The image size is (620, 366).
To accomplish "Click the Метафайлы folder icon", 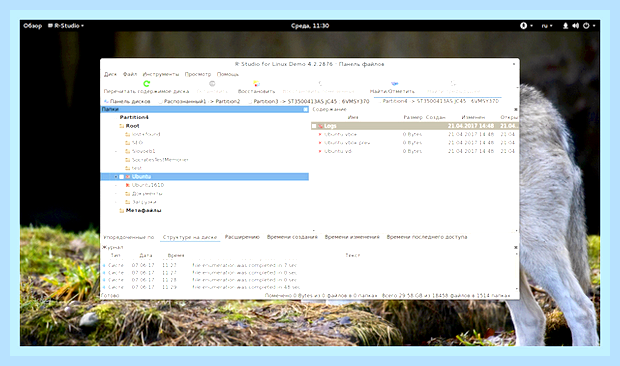I will (x=122, y=211).
